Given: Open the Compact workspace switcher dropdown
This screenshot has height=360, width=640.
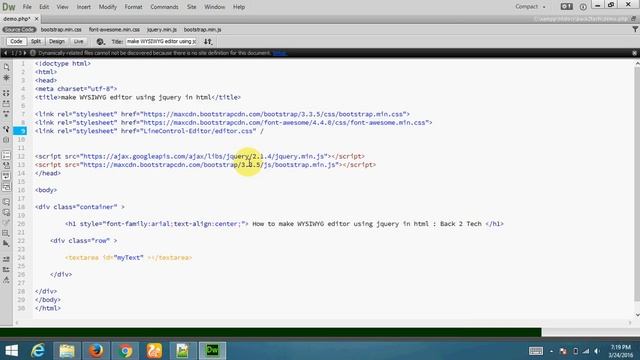Looking at the screenshot, I should (x=530, y=7).
